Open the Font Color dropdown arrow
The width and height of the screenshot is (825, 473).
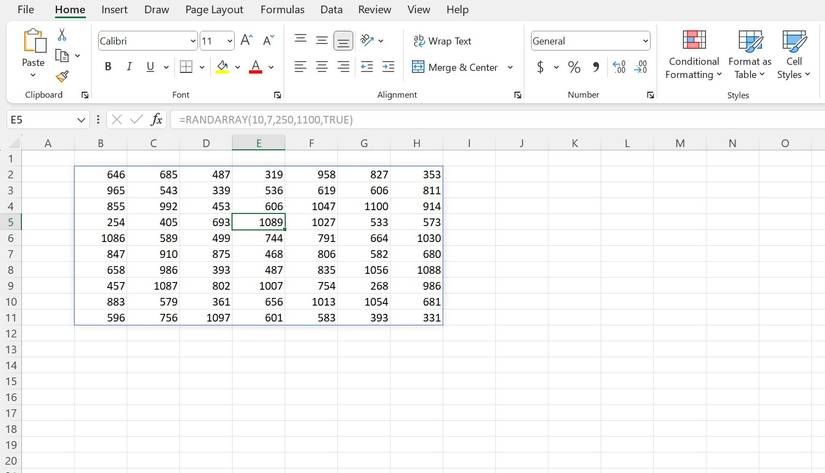[x=271, y=67]
